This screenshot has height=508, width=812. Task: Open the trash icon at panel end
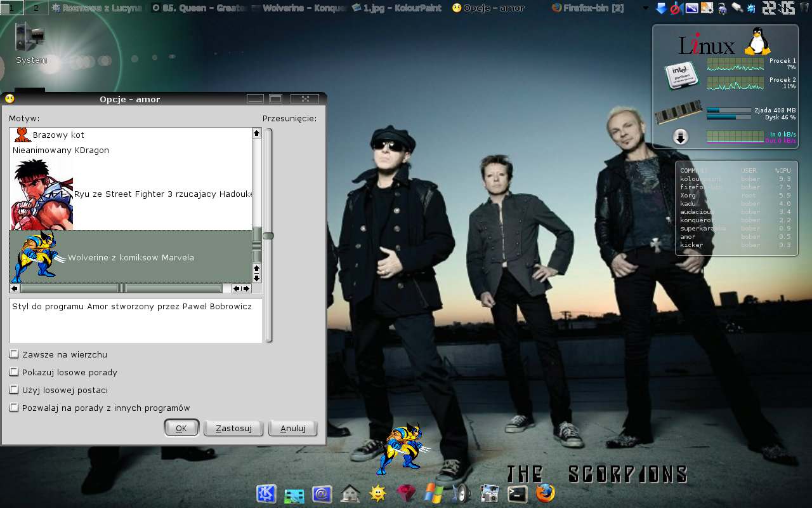click(x=804, y=8)
